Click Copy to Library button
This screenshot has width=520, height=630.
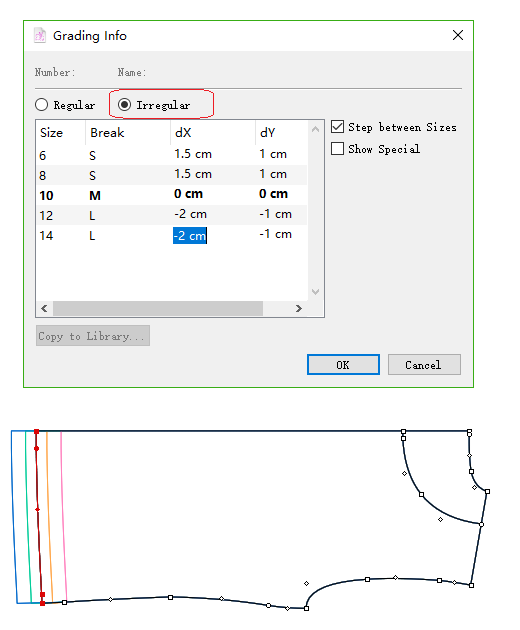(93, 335)
